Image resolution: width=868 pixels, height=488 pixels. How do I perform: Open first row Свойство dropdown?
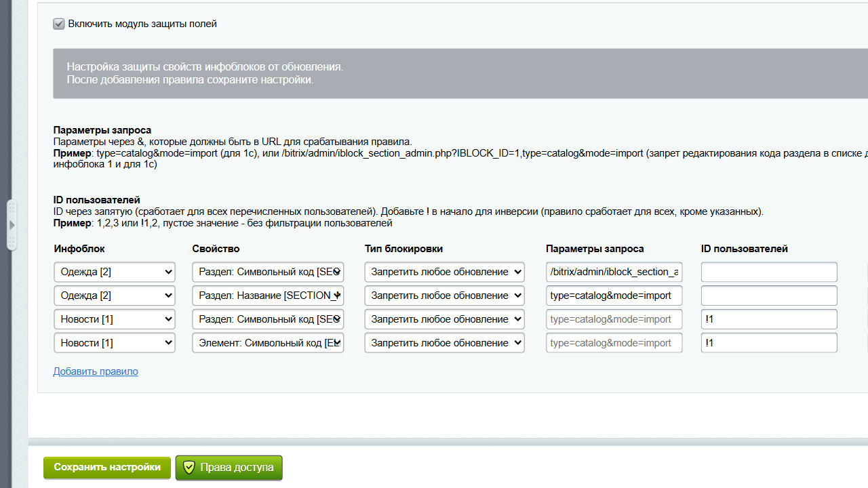coord(268,272)
